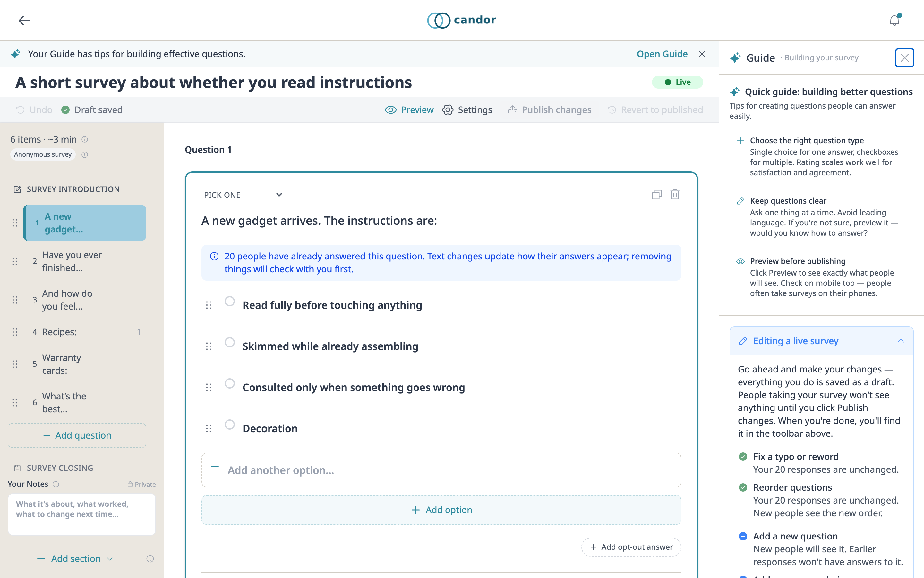Go back using the arrow icon
924x578 pixels.
coord(24,20)
